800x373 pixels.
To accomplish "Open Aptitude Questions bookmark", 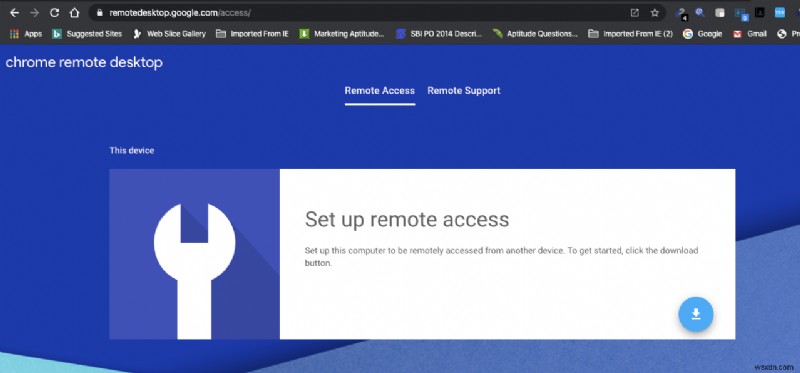I will 535,34.
